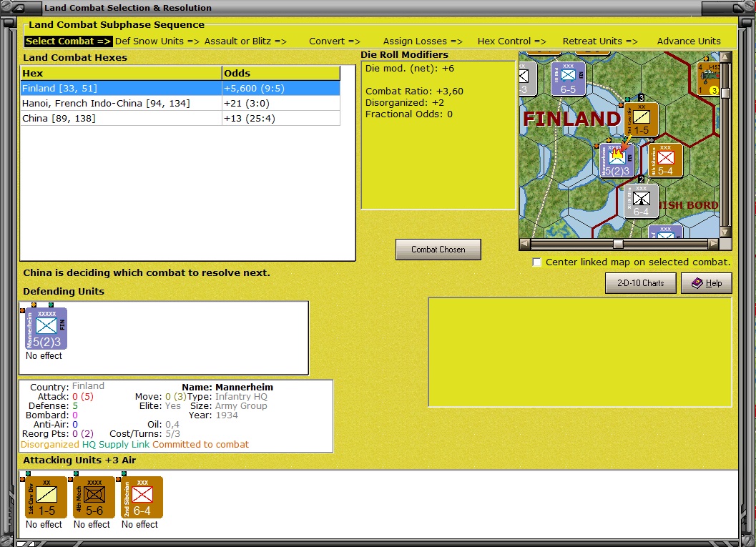
Task: Click the Select Combat phase step
Action: 68,41
